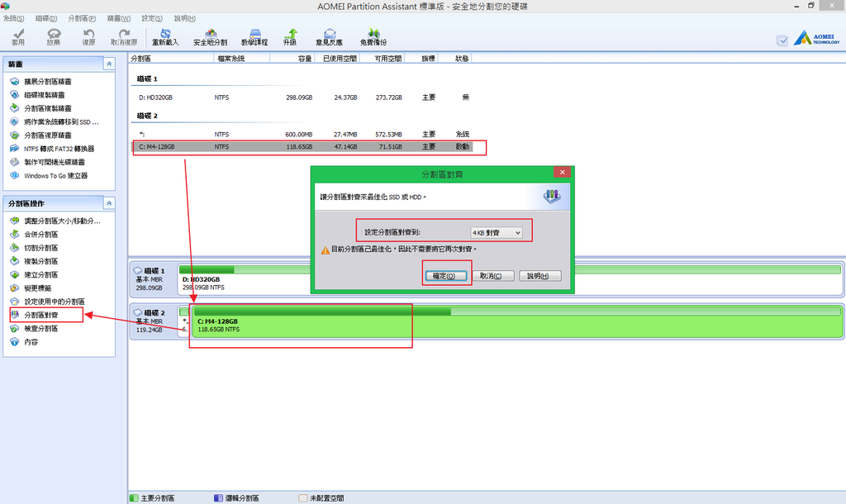
Task: Choose the 建立分割區 operation icon
Action: click(15, 274)
